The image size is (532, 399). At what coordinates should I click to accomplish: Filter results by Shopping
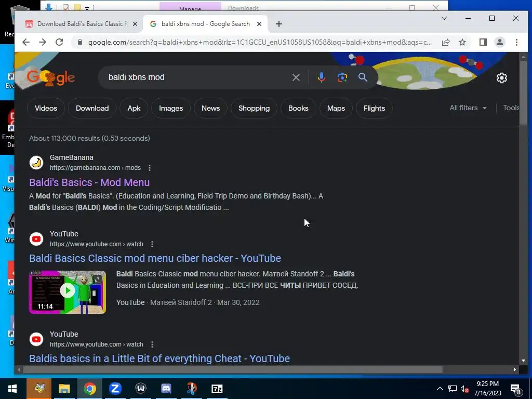coord(254,108)
